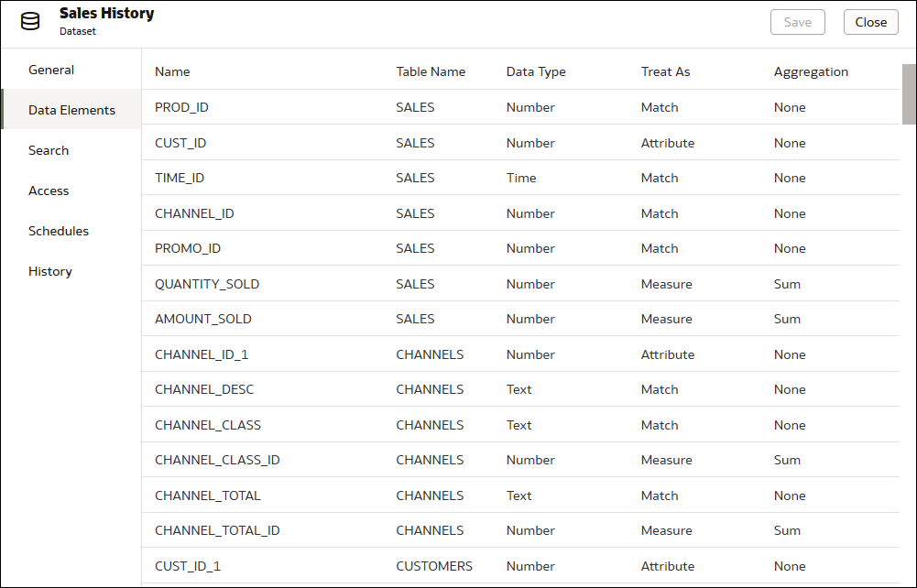Switch to the General tab
Screen dimensions: 917x588
coord(50,70)
